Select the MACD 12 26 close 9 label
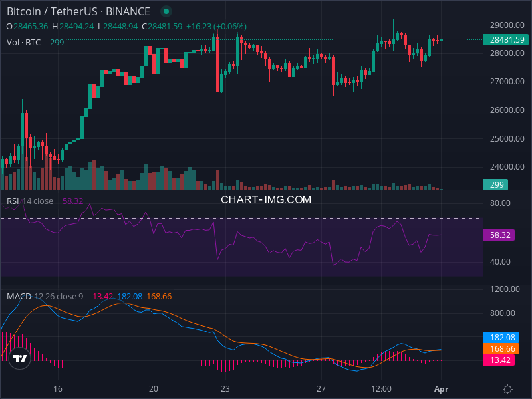The width and height of the screenshot is (532, 399). point(45,296)
